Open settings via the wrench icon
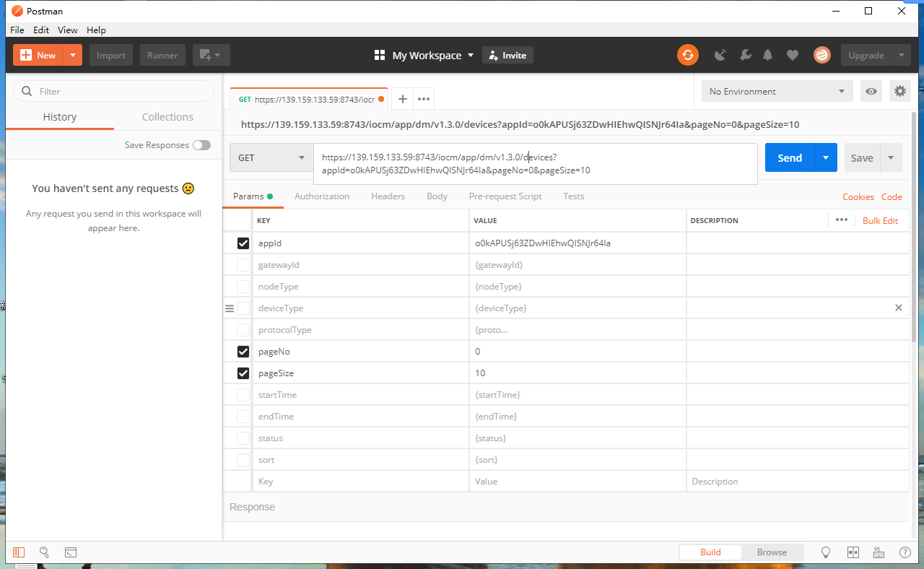This screenshot has width=924, height=569. tap(746, 55)
